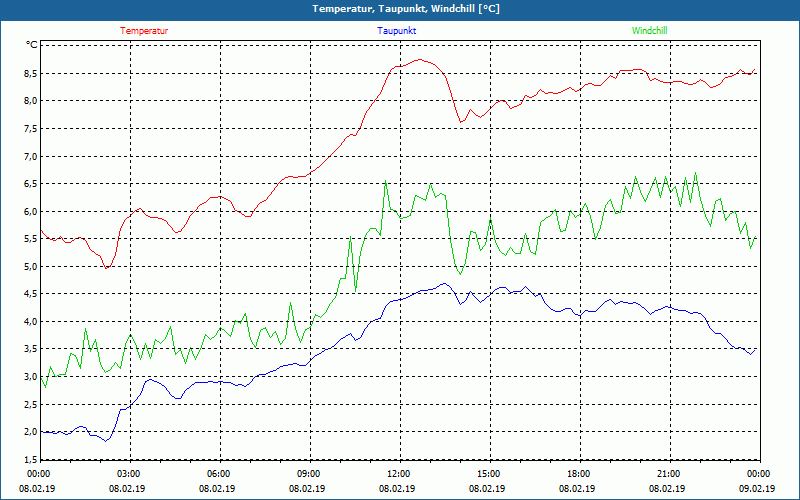
Task: Click the 8,5 y-axis value
Action: tap(31, 73)
